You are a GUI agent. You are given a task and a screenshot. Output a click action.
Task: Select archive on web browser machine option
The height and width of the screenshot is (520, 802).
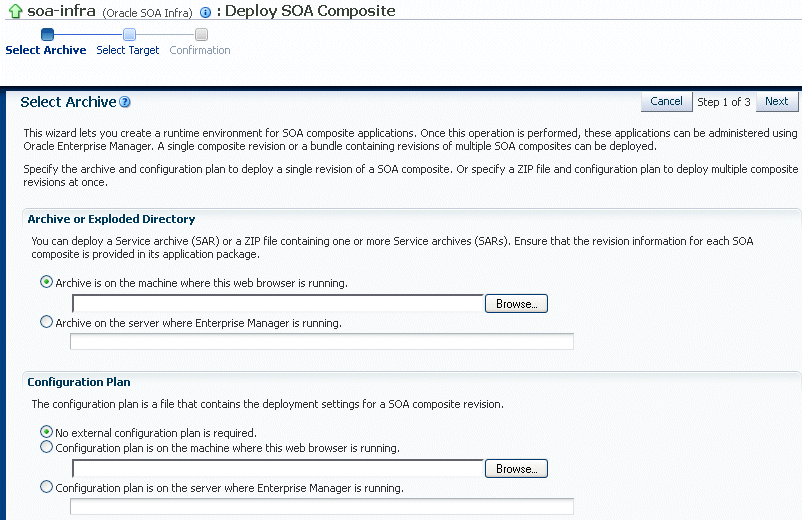(47, 282)
